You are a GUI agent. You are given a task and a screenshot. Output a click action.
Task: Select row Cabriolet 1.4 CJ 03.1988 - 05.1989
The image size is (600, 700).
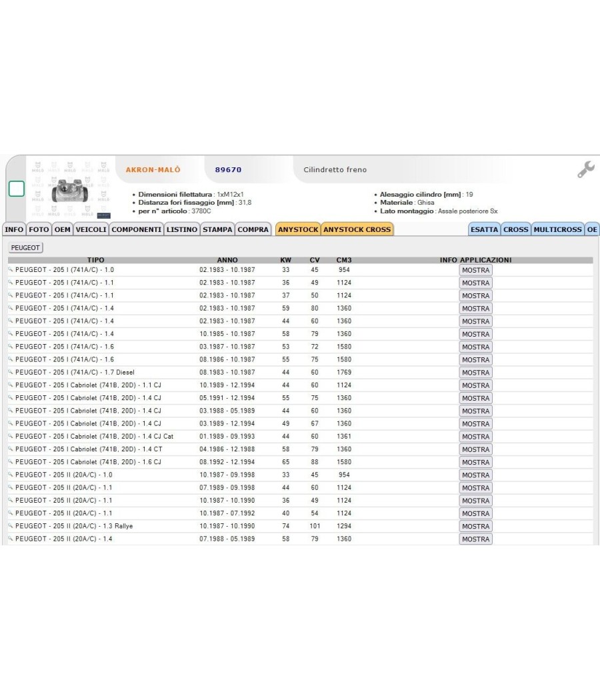coord(300,411)
